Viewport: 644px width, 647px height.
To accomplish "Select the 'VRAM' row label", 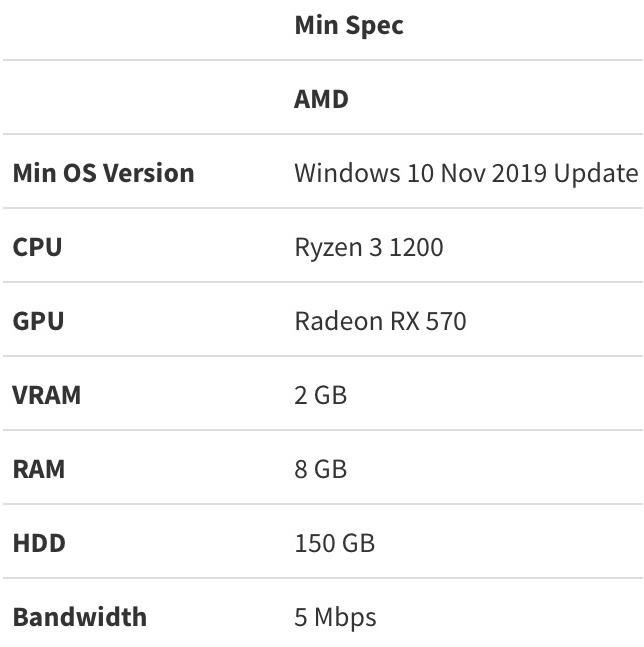I will 46,395.
